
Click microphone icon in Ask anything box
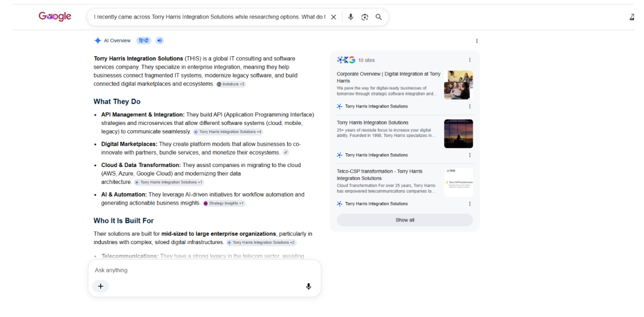click(x=308, y=286)
